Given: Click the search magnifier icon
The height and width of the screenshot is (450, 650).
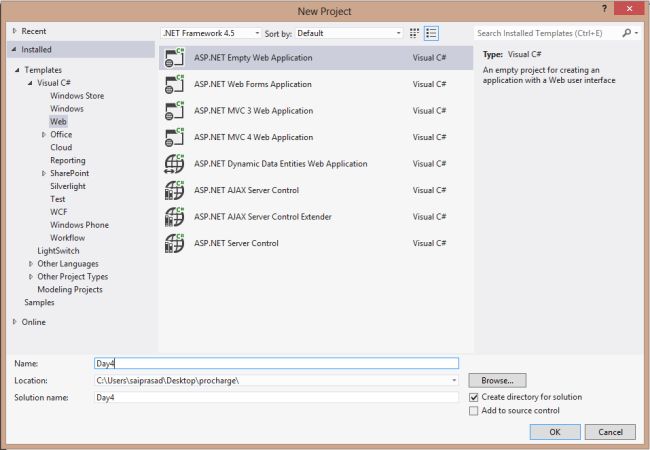Looking at the screenshot, I should pos(626,33).
